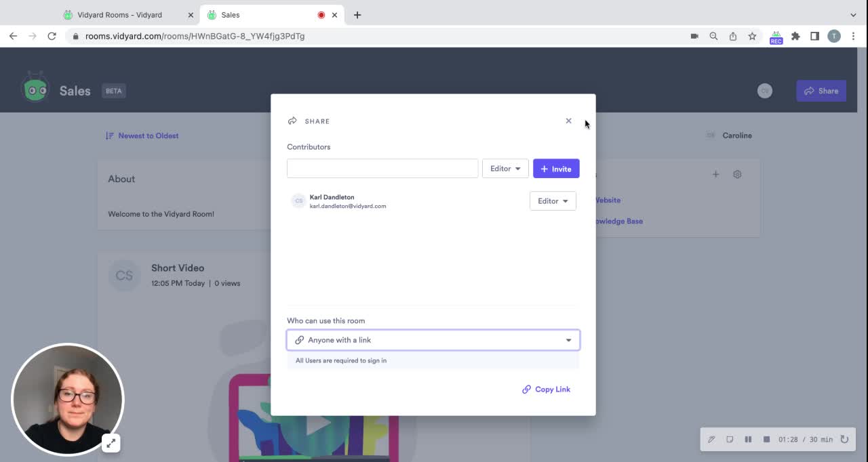Expand the tab search chevron
Viewport: 868px width, 462px height.
click(x=853, y=15)
